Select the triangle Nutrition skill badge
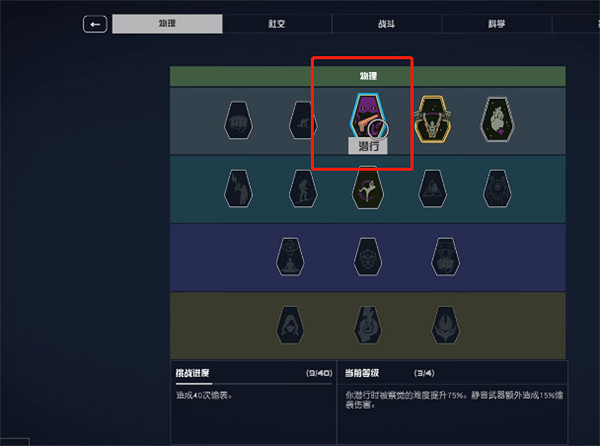This screenshot has height=446, width=600. 432,189
